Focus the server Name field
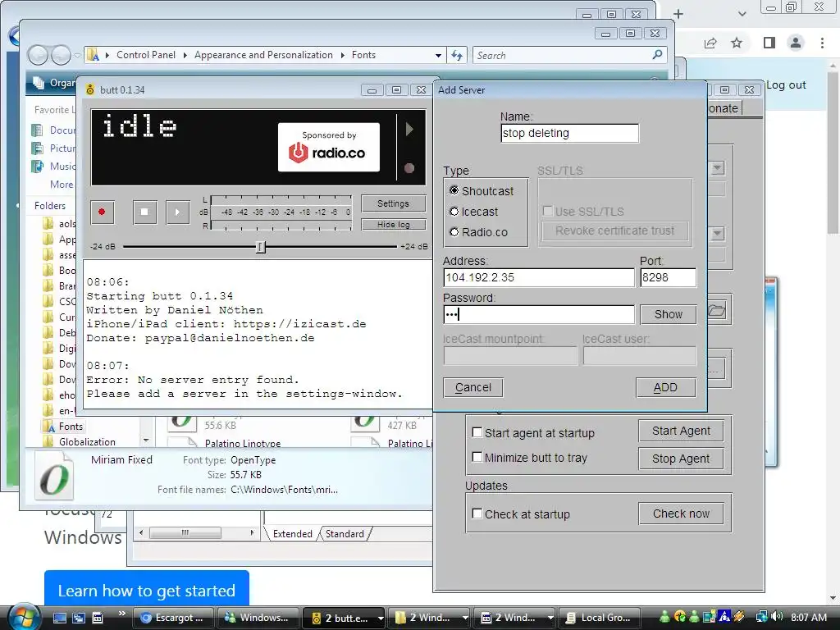Image resolution: width=840 pixels, height=630 pixels. point(569,134)
